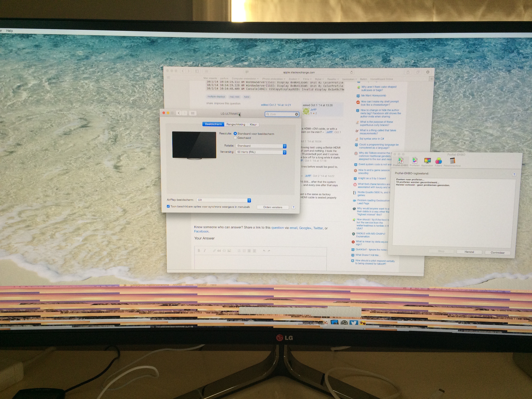Click the Controleer button
Image resolution: width=532 pixels, height=399 pixels.
coord(498,252)
